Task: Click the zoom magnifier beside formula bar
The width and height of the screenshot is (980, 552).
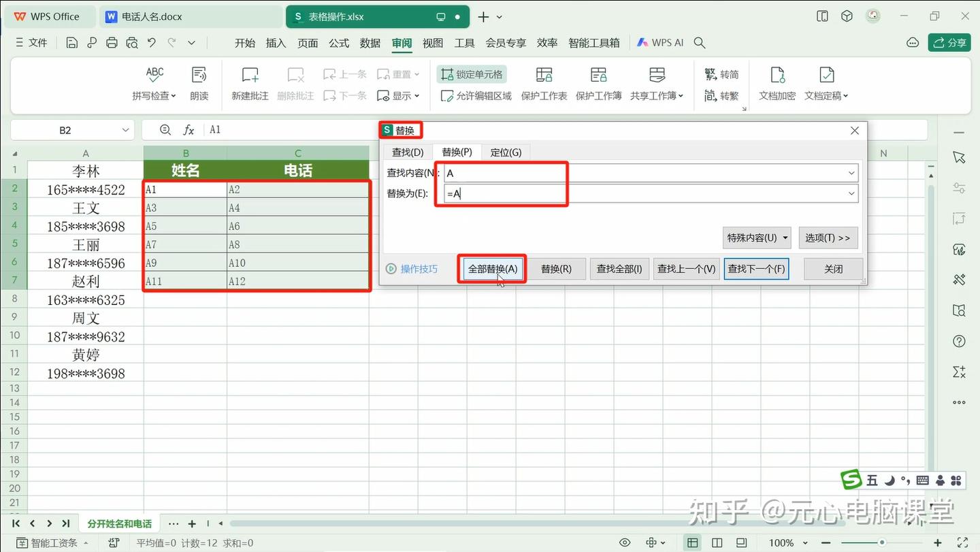Action: point(165,130)
